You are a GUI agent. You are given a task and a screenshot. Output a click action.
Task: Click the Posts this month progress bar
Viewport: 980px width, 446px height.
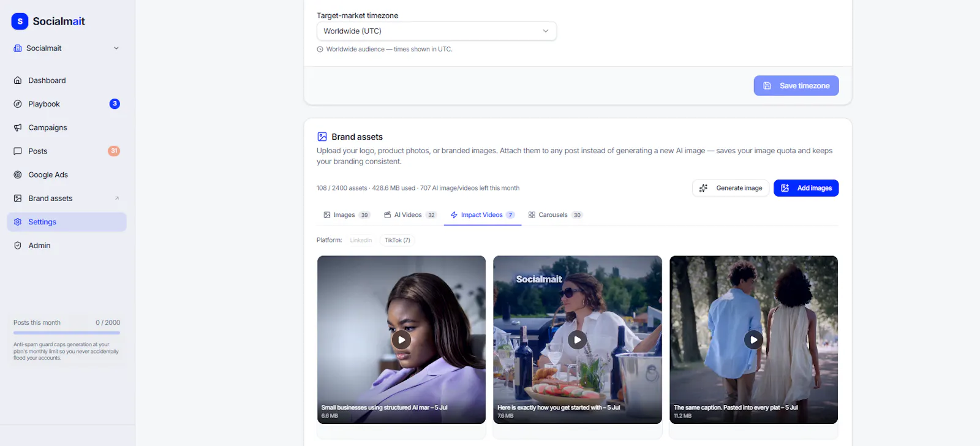(67, 333)
